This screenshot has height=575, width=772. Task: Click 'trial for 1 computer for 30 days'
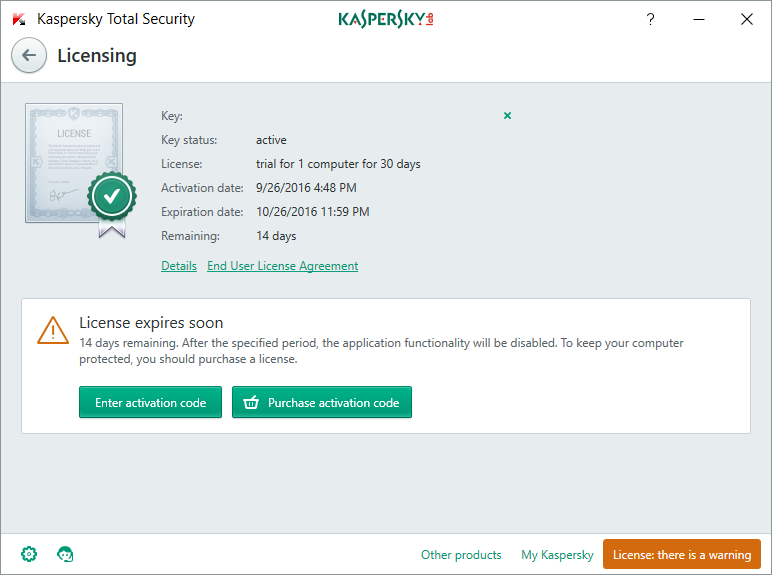coord(338,164)
